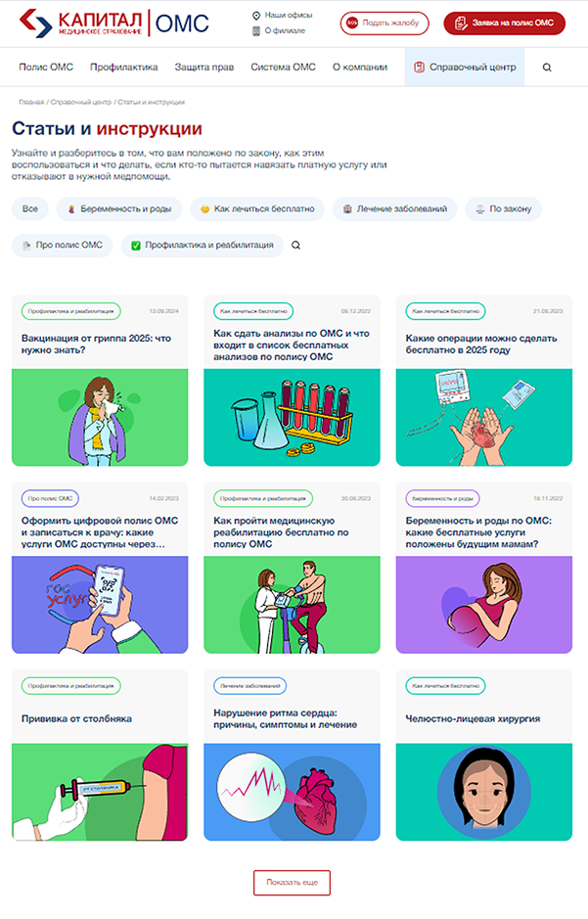
Task: Click the building icon beside О филиале
Action: tap(256, 31)
